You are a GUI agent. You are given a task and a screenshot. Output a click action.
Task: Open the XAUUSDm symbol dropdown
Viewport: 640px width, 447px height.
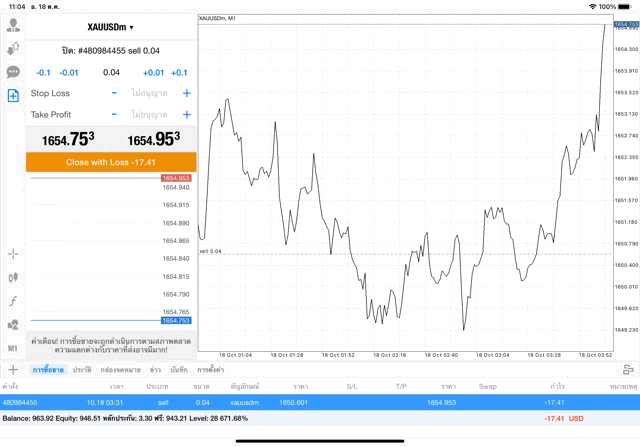tap(111, 27)
